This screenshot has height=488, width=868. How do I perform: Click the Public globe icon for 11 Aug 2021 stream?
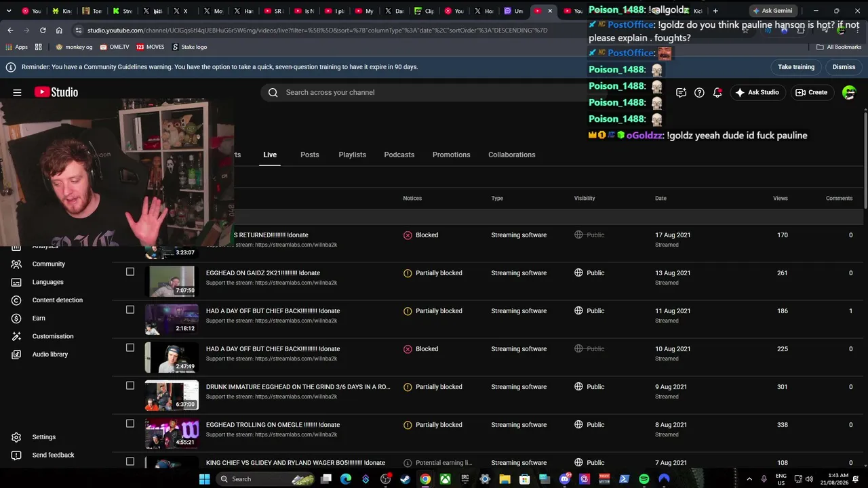(578, 311)
